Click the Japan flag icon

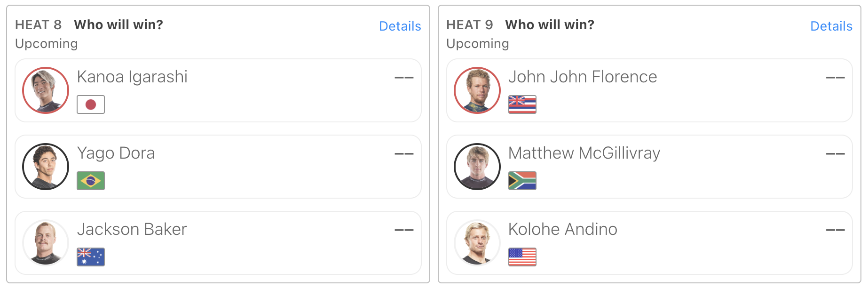click(x=91, y=104)
